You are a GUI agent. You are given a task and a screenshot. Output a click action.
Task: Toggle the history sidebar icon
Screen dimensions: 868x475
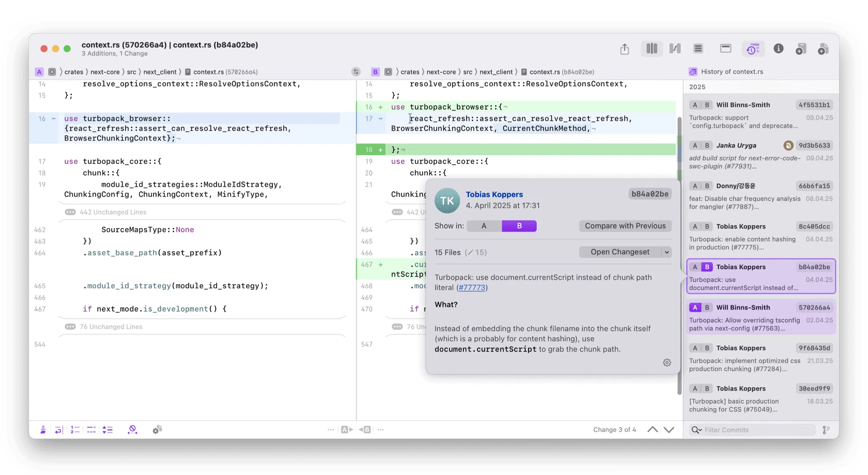coord(752,49)
